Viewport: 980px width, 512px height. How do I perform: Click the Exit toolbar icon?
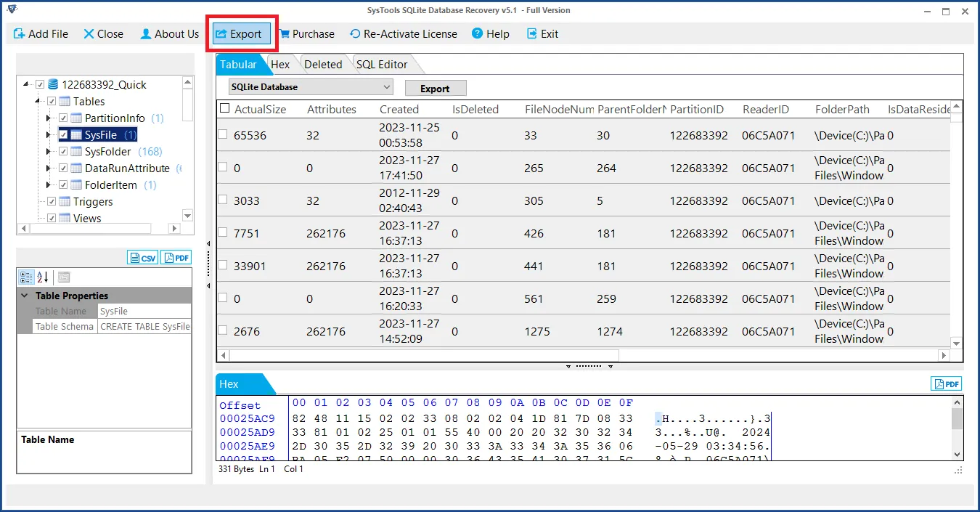(532, 34)
